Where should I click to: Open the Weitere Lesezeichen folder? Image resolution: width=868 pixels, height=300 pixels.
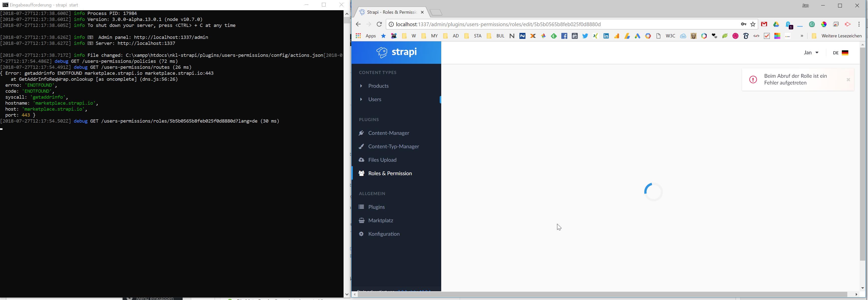coord(837,36)
